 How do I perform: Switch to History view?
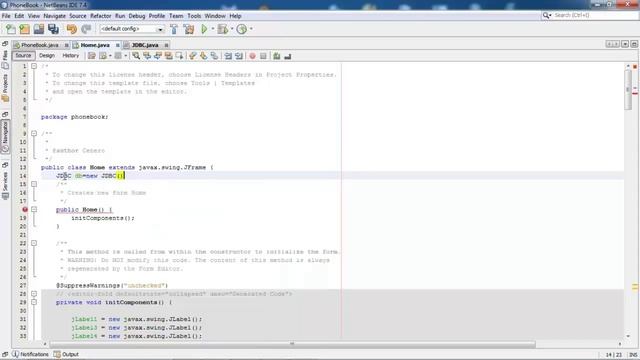coord(71,56)
